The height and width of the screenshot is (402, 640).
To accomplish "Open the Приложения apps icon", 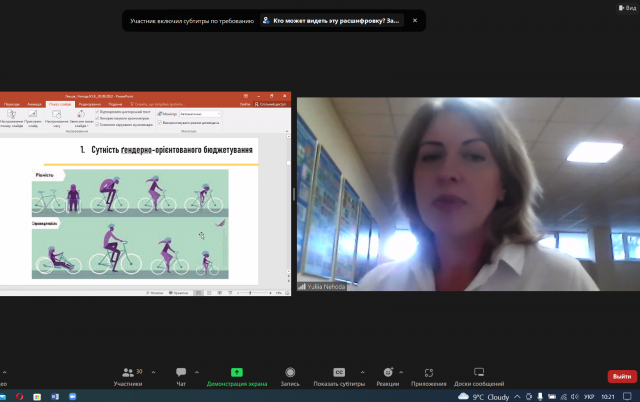I will coord(428,374).
